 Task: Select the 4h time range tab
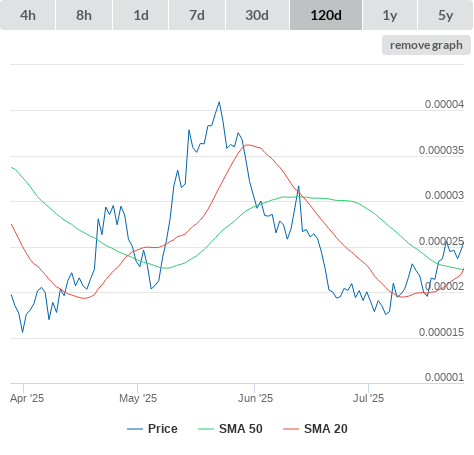point(28,15)
